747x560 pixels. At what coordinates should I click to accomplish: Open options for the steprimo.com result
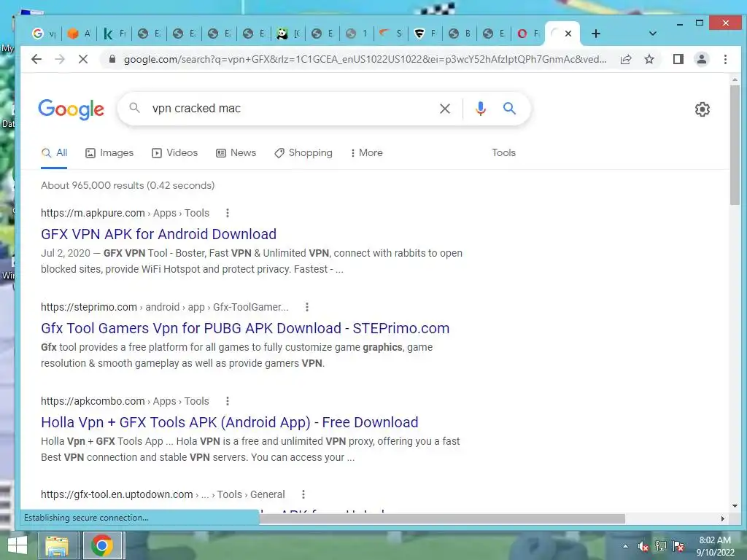click(x=307, y=307)
